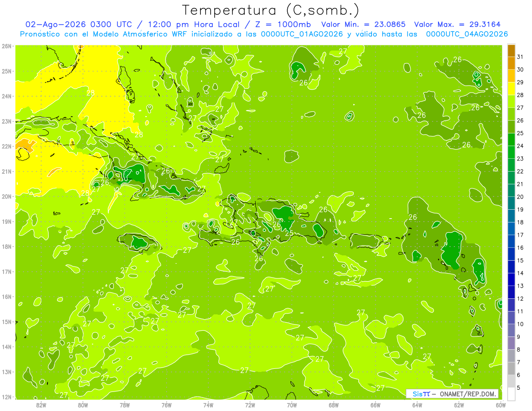Click the white legend band at value 5

coord(511,394)
